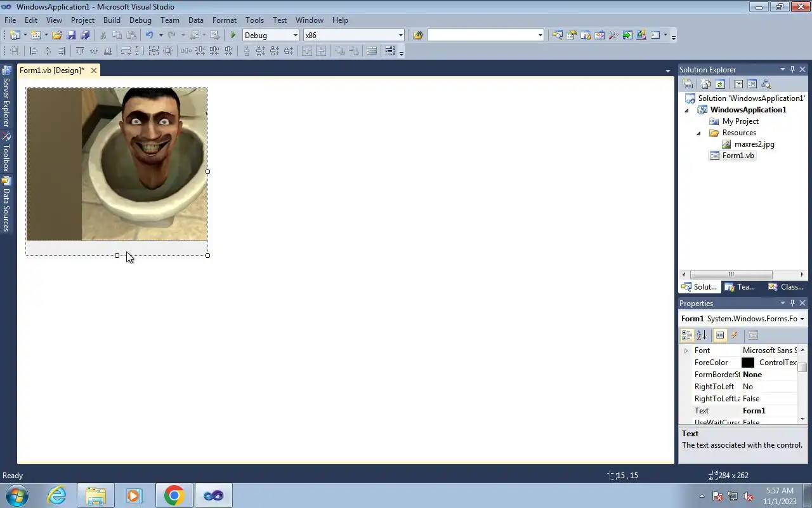This screenshot has width=812, height=508.
Task: Click the Align Lefts layout icon
Action: (x=34, y=51)
